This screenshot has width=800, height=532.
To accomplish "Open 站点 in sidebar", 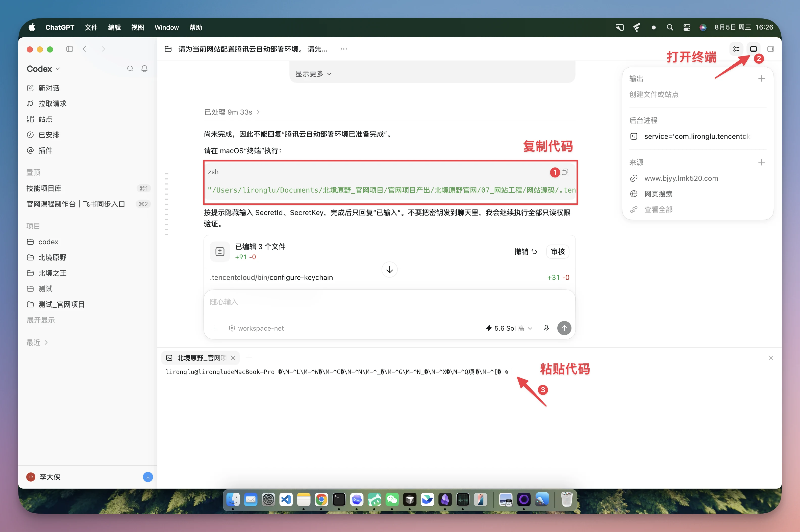I will pos(40,119).
